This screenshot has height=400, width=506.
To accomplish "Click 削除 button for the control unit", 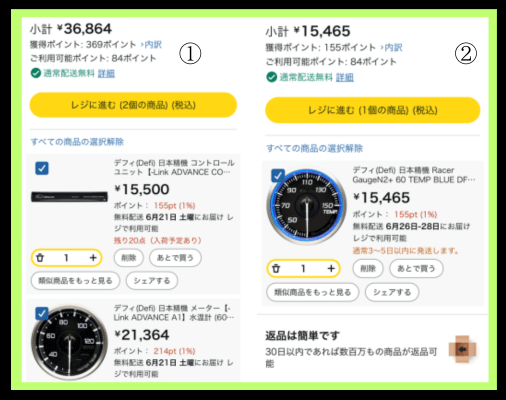I will (x=129, y=258).
